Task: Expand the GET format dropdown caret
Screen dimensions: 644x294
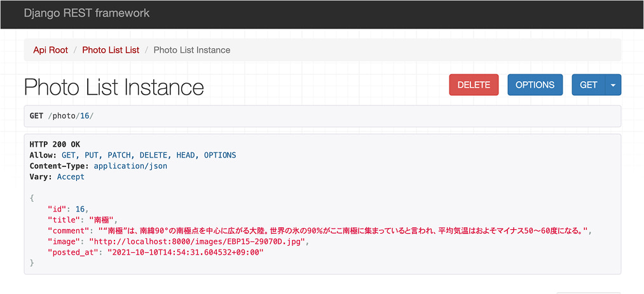Action: coord(613,85)
